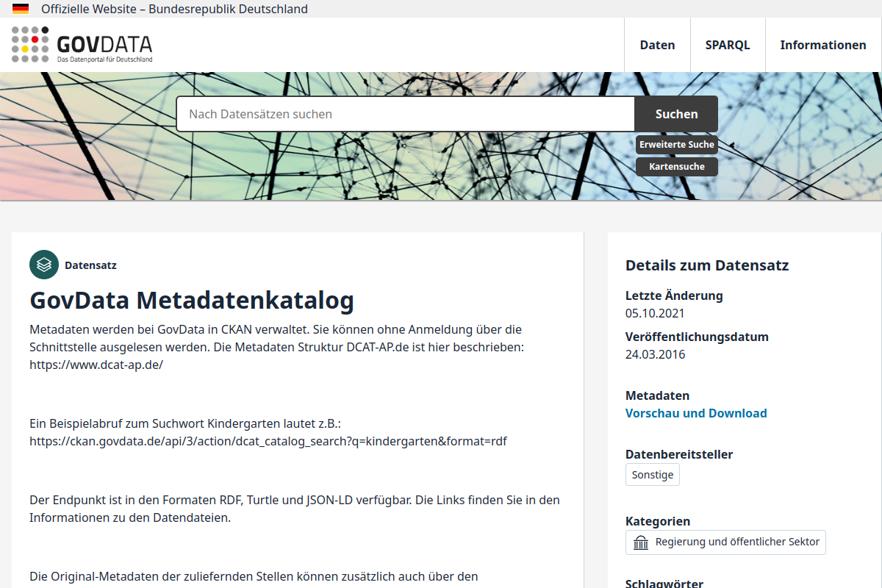Click the Metadaten label

pyautogui.click(x=658, y=395)
